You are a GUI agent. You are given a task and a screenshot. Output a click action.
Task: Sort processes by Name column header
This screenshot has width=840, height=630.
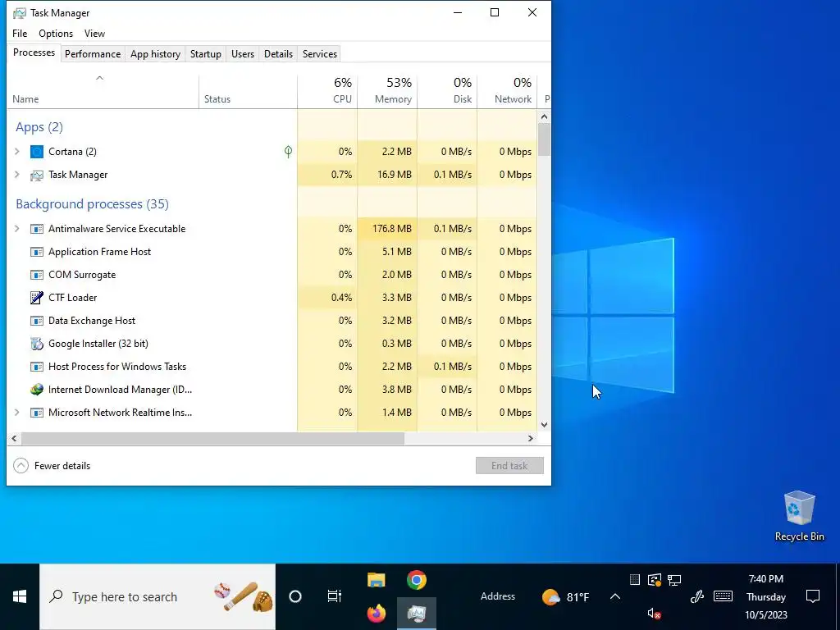point(103,91)
